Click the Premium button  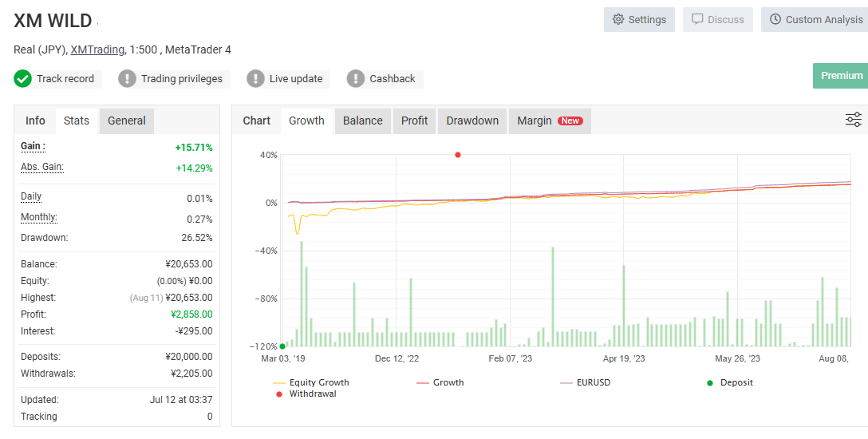point(842,76)
